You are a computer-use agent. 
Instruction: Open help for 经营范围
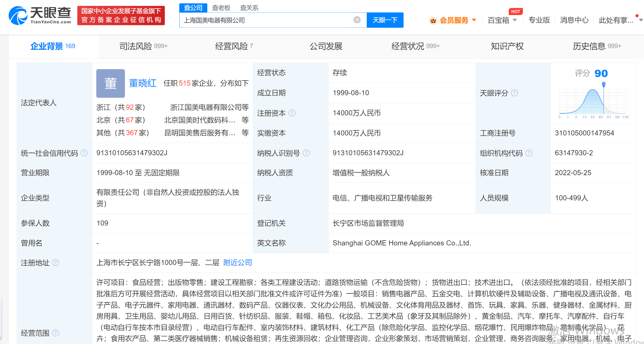pos(56,333)
